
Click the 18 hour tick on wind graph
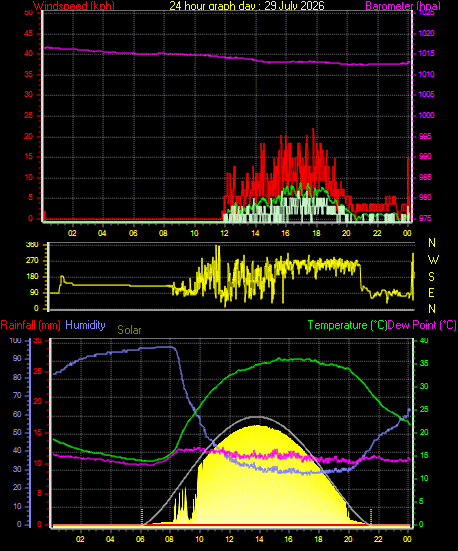point(316,233)
